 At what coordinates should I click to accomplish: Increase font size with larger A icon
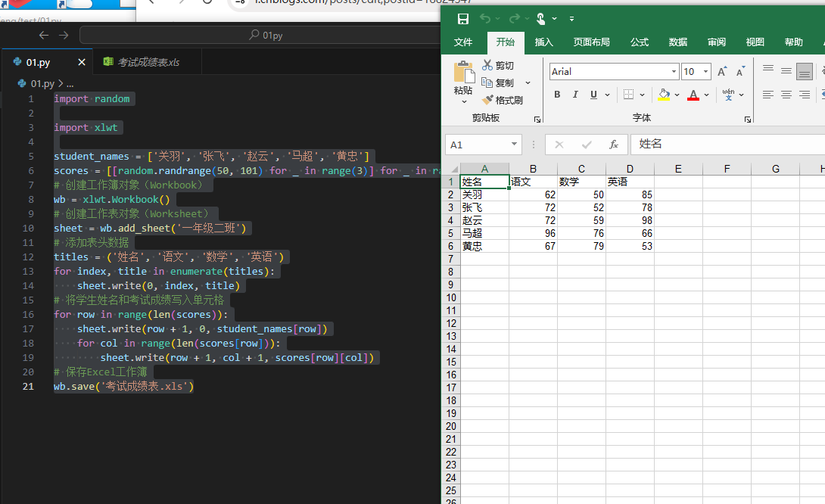click(722, 72)
